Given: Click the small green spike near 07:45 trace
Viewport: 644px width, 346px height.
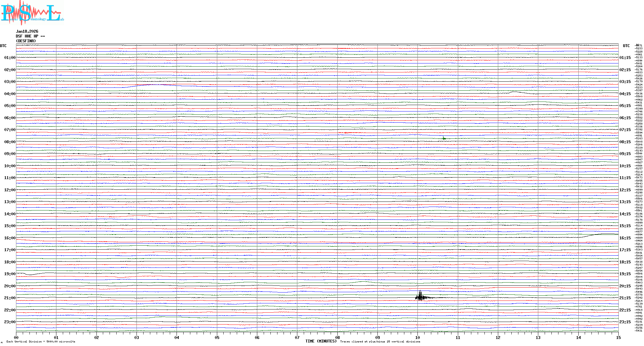Looking at the screenshot, I should [x=444, y=138].
